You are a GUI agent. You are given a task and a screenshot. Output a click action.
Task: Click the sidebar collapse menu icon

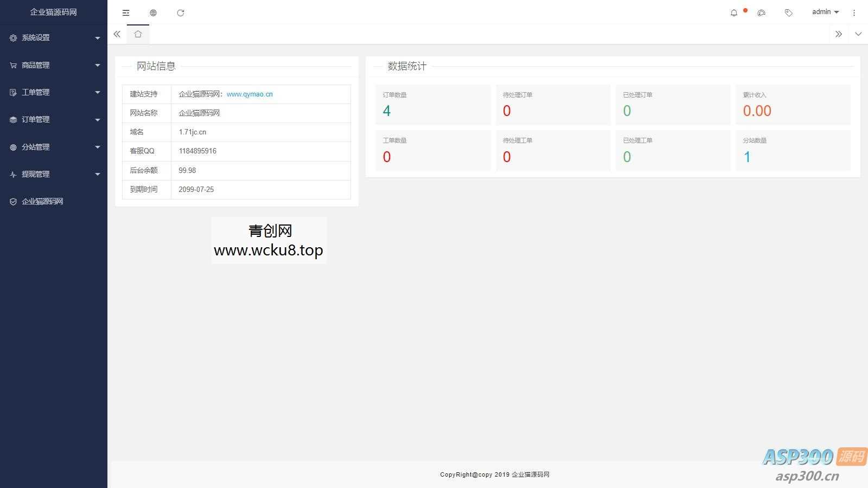(x=126, y=13)
